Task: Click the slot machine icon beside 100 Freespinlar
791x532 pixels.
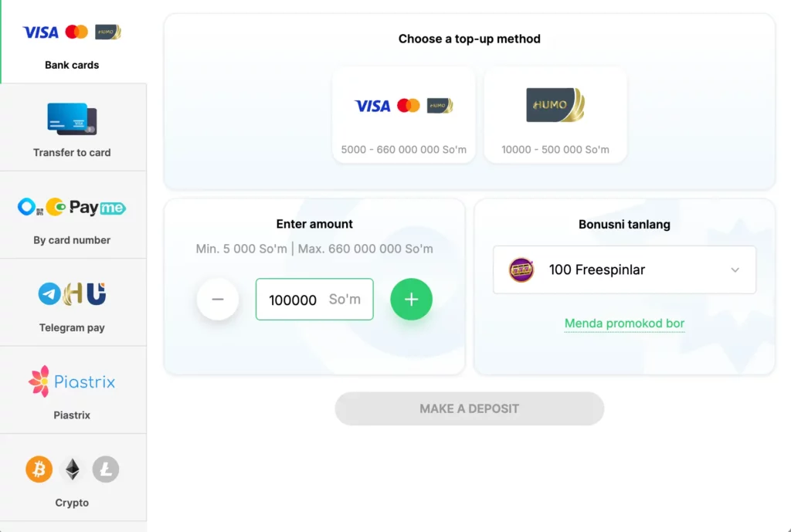Action: tap(521, 269)
